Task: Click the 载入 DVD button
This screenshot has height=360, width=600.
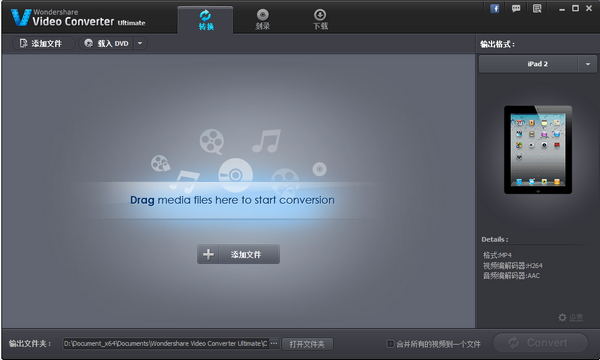Action: [107, 43]
